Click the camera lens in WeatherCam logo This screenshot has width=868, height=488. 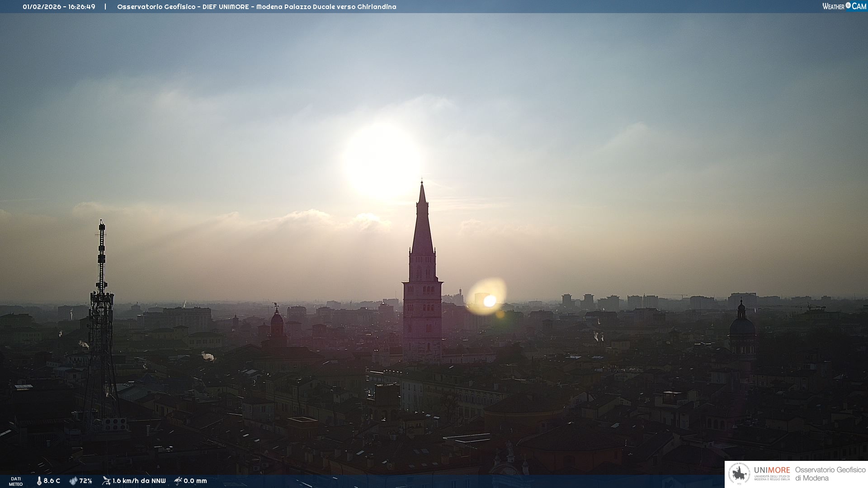tap(848, 5)
